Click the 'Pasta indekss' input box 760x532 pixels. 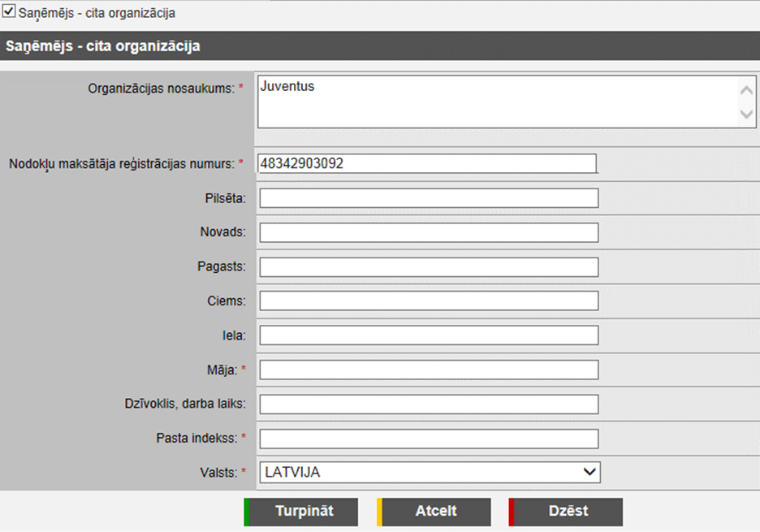(429, 439)
